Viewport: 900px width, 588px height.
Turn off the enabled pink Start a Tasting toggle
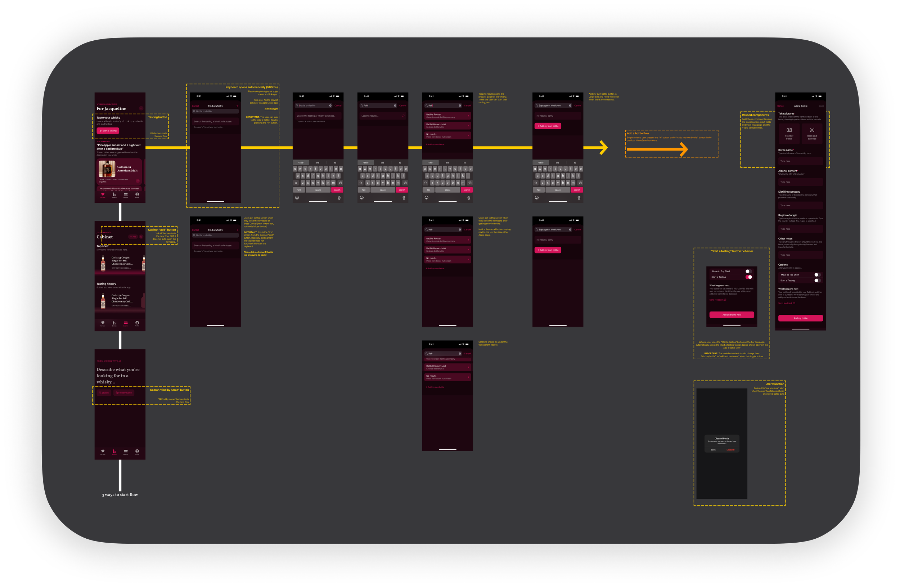[748, 277]
